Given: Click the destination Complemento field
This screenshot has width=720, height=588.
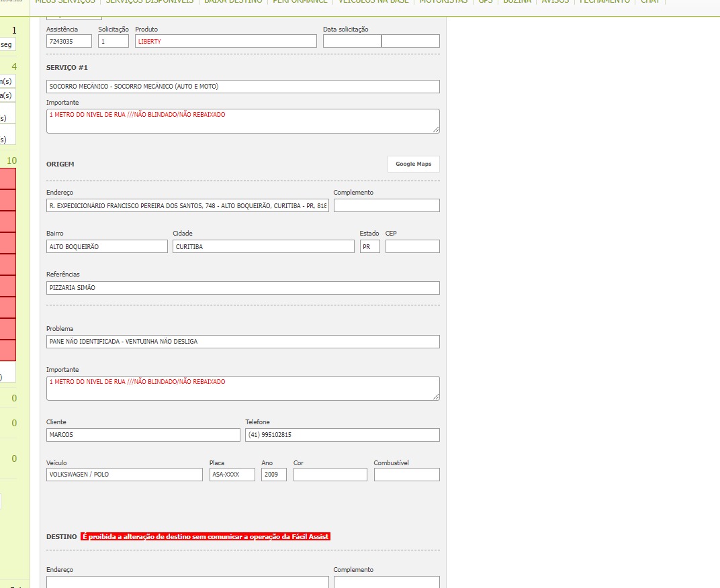Looking at the screenshot, I should tap(387, 582).
